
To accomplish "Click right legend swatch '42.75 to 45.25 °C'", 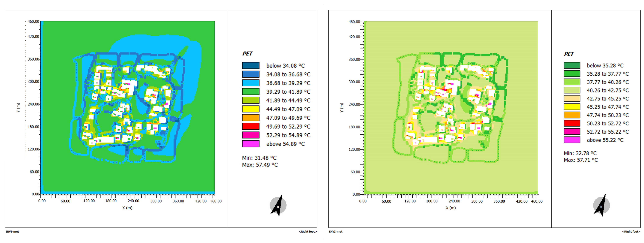I will click(x=572, y=99).
